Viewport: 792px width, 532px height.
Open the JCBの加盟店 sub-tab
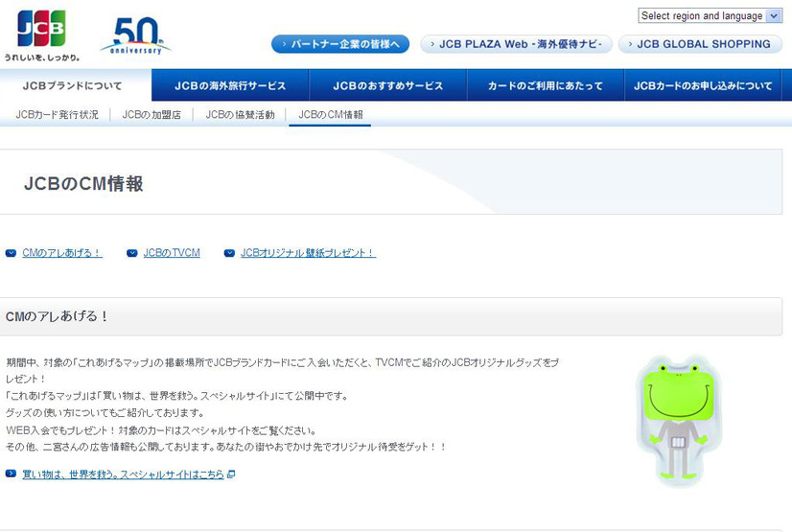tap(151, 115)
